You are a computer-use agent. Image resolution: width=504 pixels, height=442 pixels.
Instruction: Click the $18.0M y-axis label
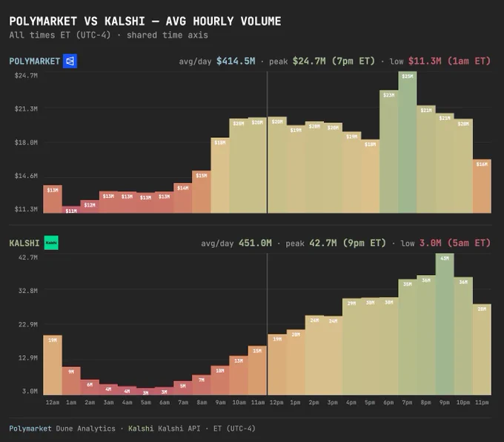click(26, 142)
